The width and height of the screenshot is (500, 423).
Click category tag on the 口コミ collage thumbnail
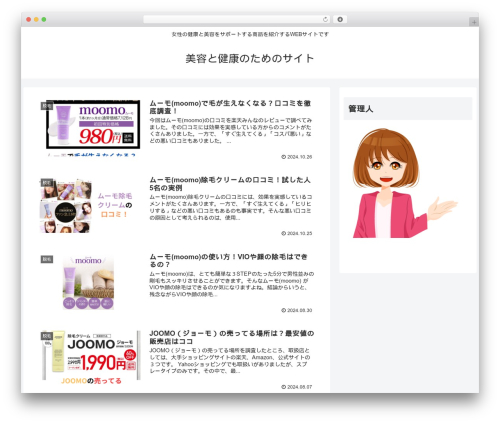coord(47,182)
